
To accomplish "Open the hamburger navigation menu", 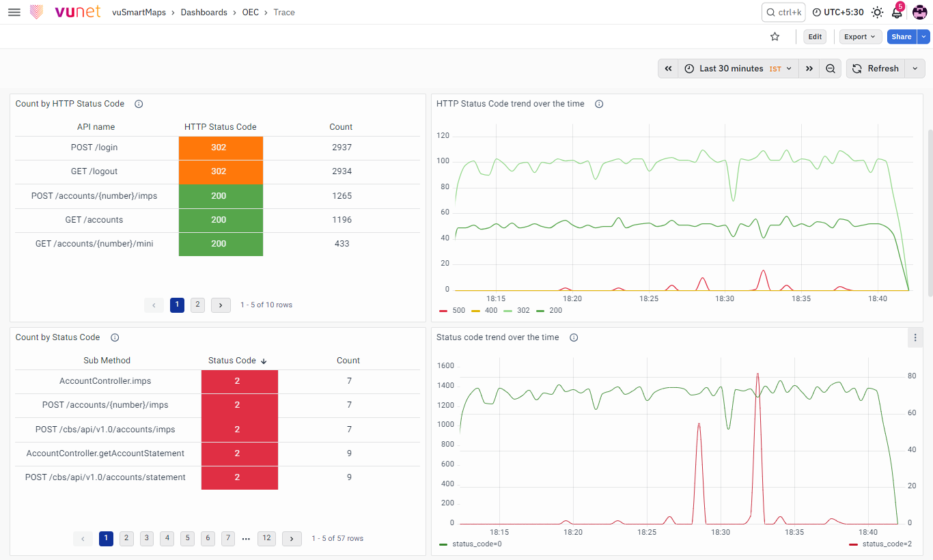I will click(x=14, y=12).
